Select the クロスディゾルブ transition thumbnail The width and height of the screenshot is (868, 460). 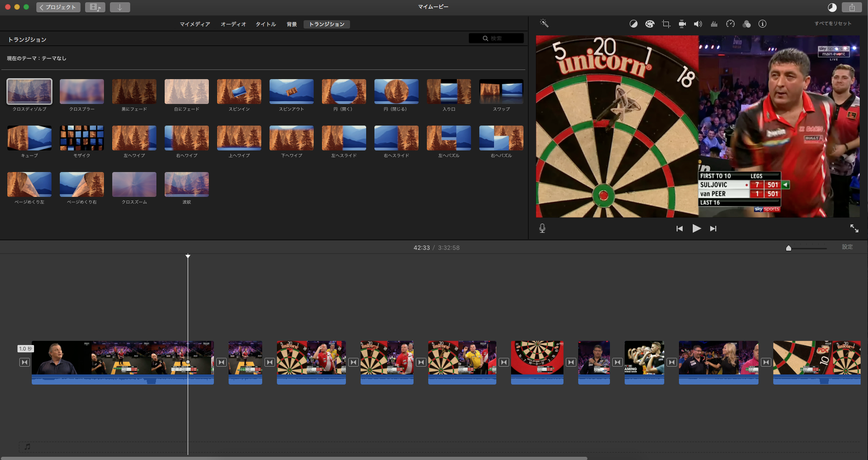(29, 92)
